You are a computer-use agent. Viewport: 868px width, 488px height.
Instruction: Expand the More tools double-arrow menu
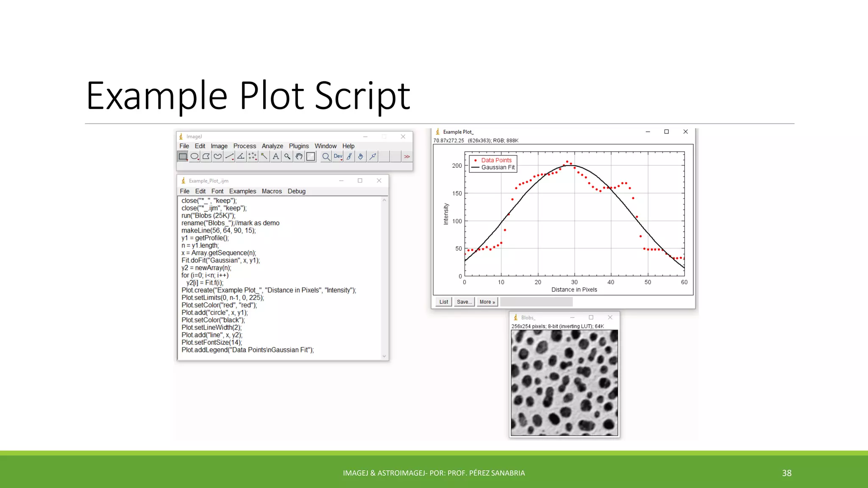407,157
